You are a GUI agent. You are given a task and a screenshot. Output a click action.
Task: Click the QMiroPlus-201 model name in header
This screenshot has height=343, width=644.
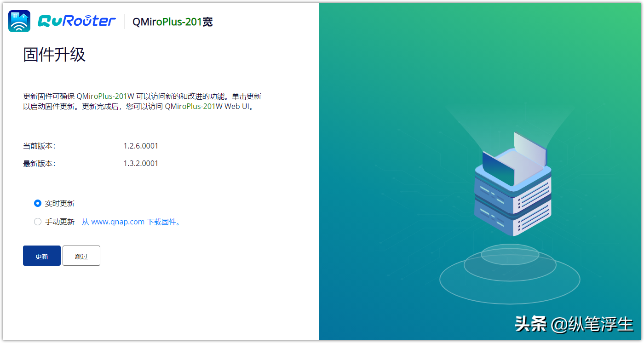[172, 22]
